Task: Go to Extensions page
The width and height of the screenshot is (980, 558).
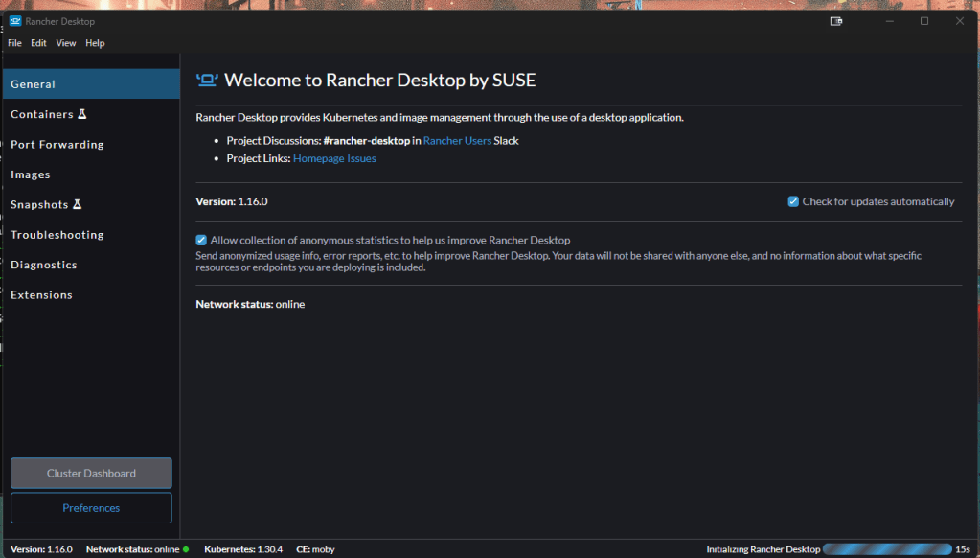Action: (x=91, y=294)
